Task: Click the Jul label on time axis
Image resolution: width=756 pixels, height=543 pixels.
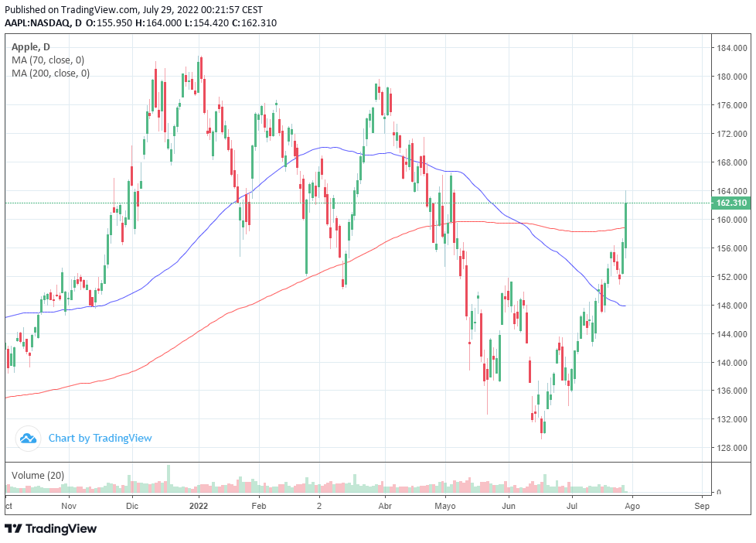Action: pos(572,506)
